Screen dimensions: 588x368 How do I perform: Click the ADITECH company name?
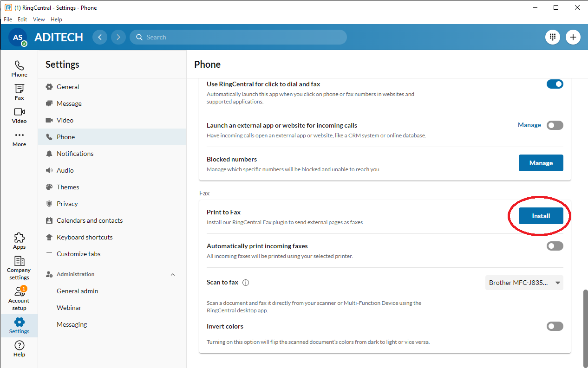[x=59, y=37]
